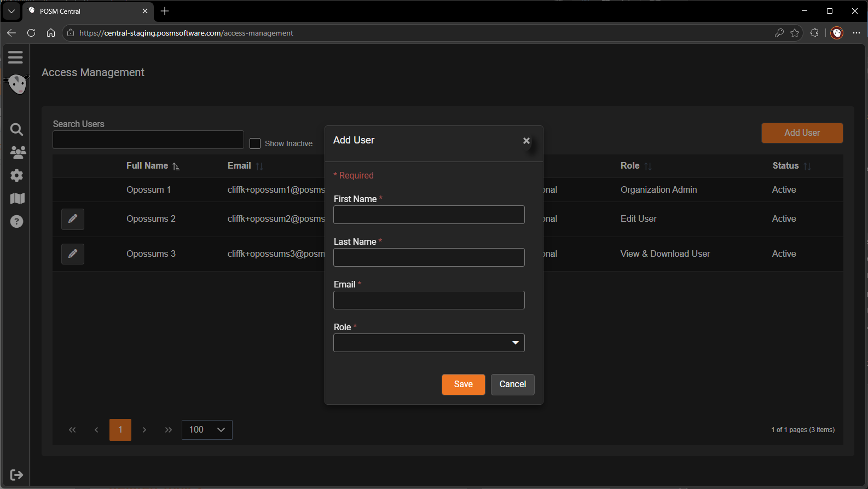Click View & Download User role cell
Image resolution: width=868 pixels, height=489 pixels.
point(665,254)
